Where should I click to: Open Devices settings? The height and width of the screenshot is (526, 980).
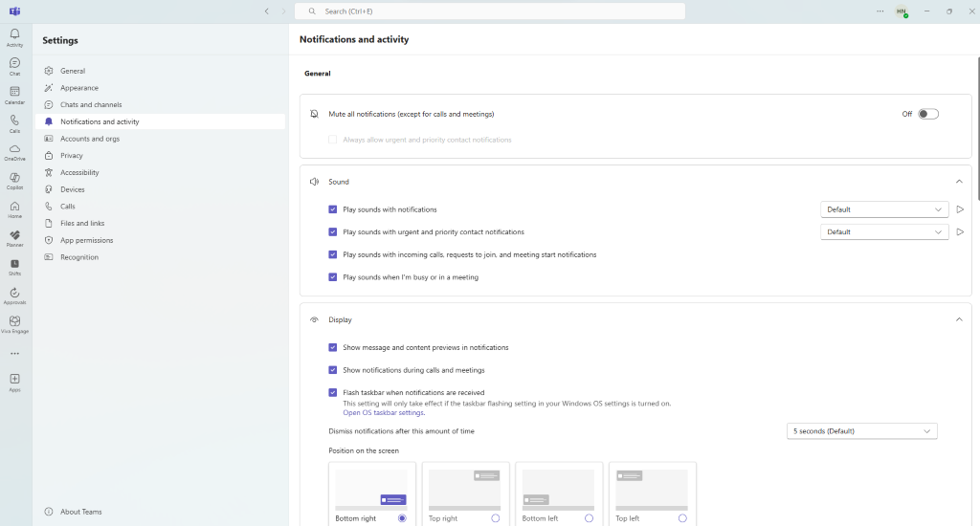160,188
